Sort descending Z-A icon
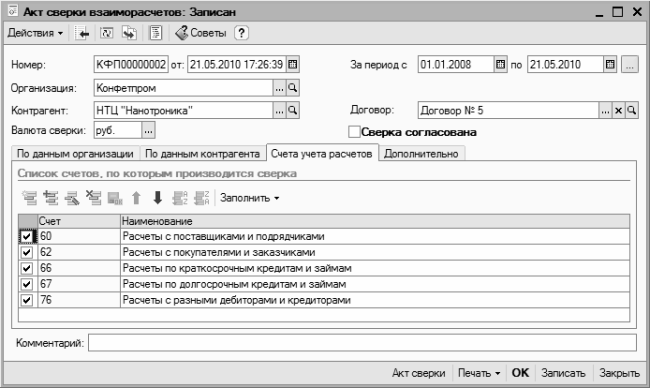The height and width of the screenshot is (388, 650). 201,198
